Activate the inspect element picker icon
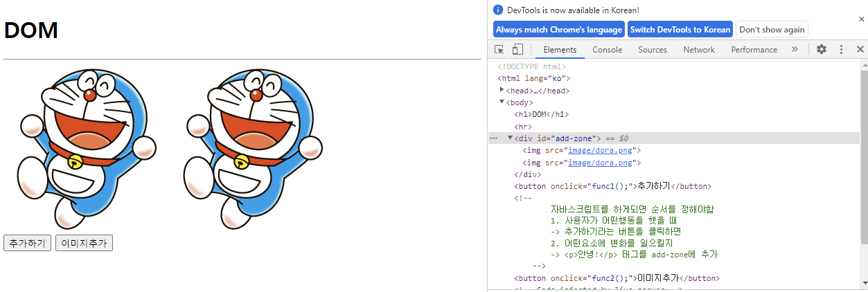This screenshot has width=868, height=292. 499,49
